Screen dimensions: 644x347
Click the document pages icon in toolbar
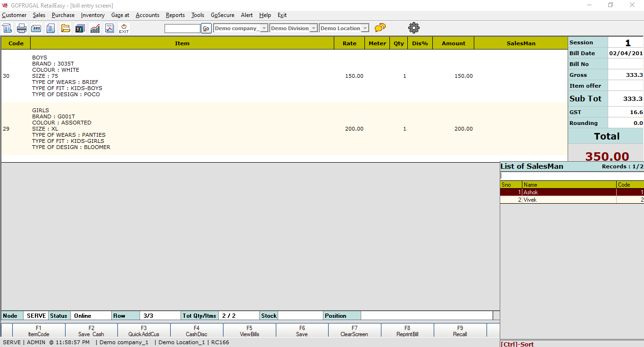pyautogui.click(x=51, y=28)
